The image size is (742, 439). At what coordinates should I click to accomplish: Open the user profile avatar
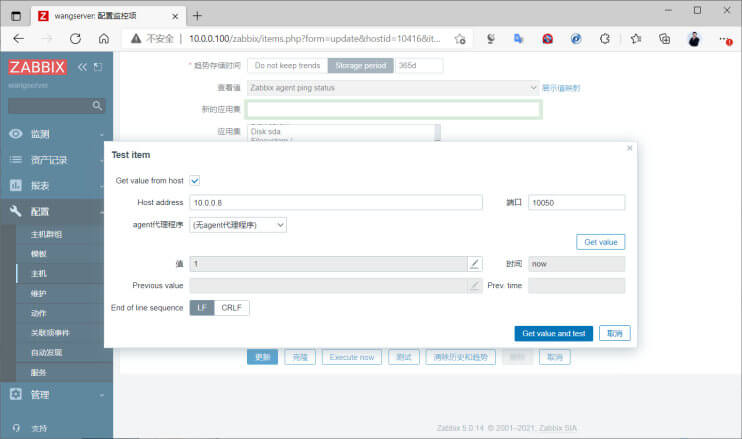(x=694, y=39)
